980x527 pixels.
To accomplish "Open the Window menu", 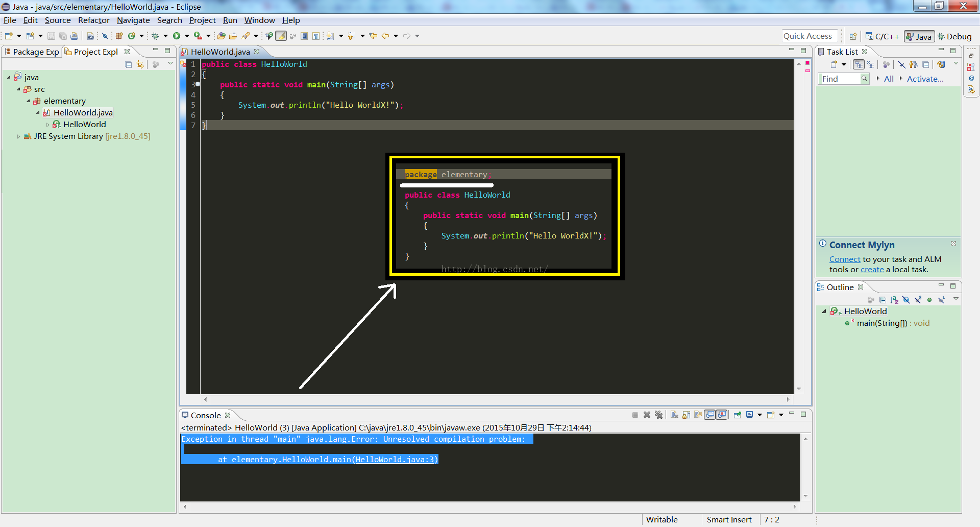I will point(259,20).
